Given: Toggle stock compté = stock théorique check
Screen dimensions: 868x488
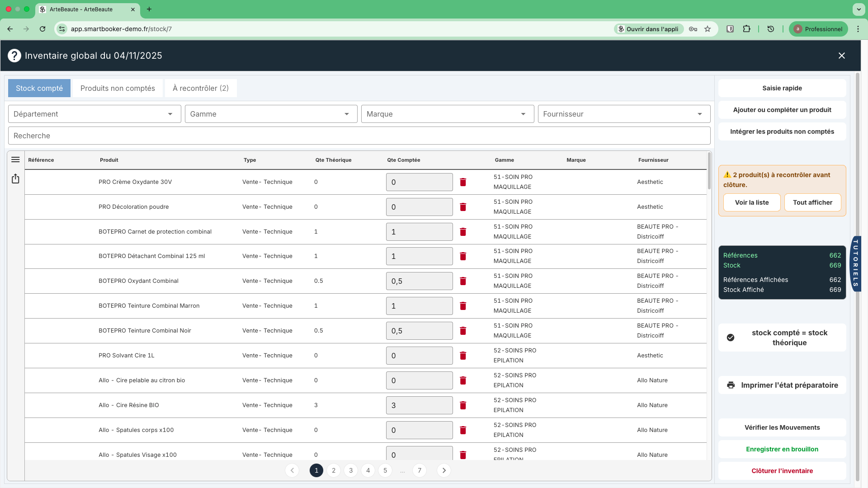Looking at the screenshot, I should pos(731,338).
